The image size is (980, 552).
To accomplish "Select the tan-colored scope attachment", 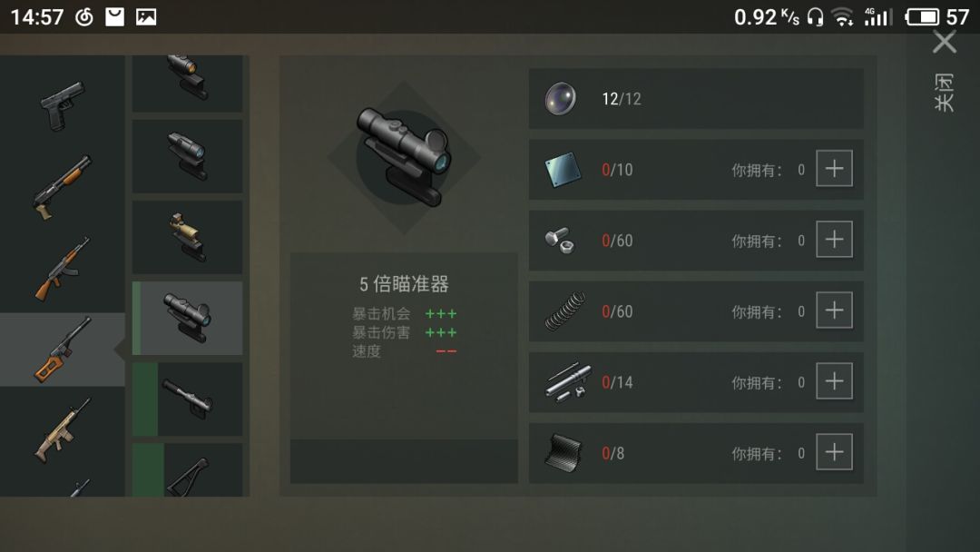I will click(188, 237).
